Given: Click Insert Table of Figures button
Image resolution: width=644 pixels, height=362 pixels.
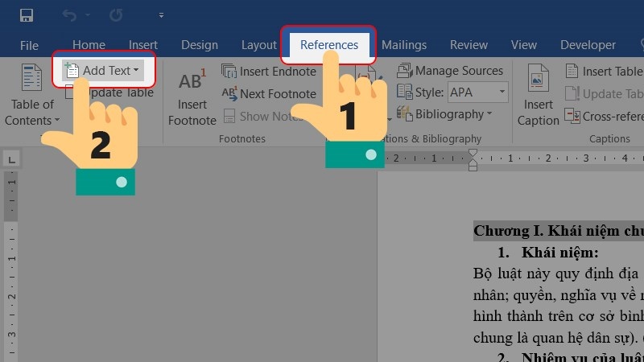Looking at the screenshot, I should point(604,72).
